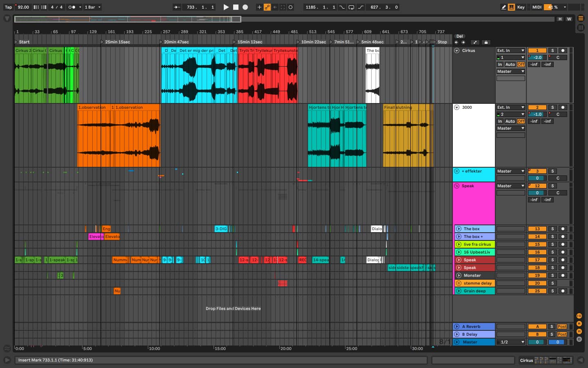Screen dimensions: 588x368
Task: Click the 'Start' locator marker
Action: coord(22,42)
